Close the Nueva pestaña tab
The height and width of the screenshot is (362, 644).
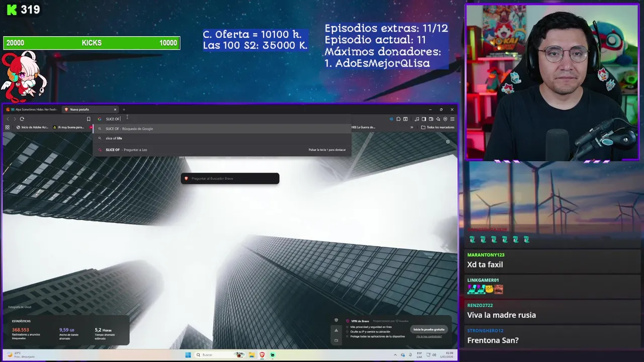coord(115,110)
